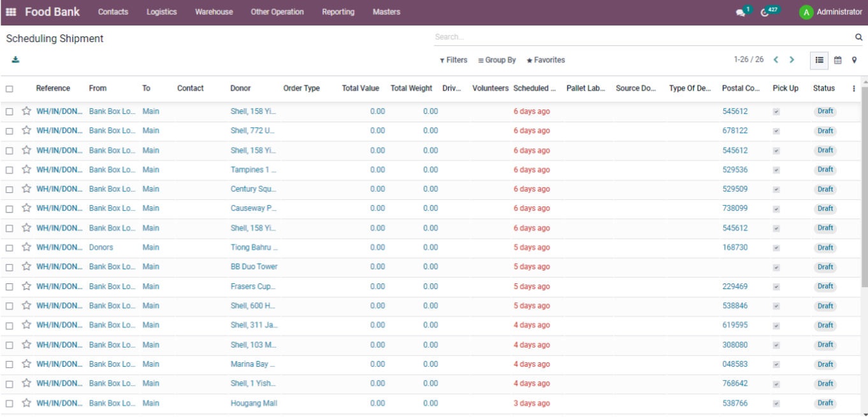Expand the Logistics menu
868x417 pixels.
[x=162, y=12]
